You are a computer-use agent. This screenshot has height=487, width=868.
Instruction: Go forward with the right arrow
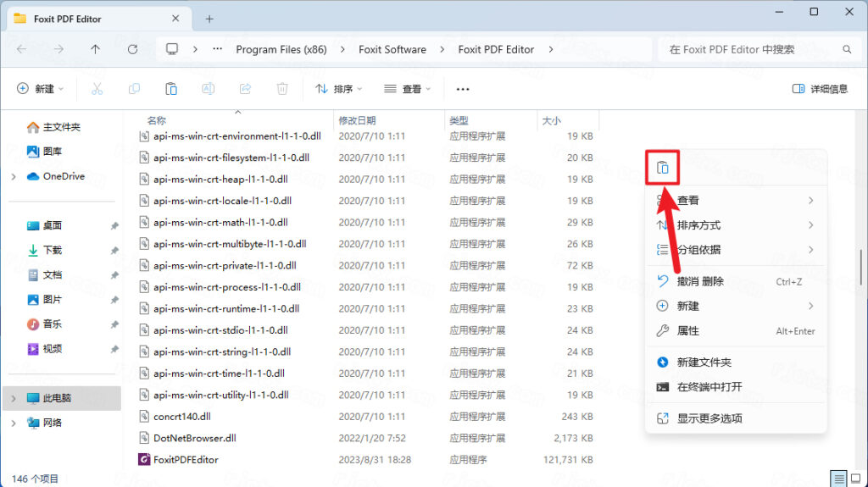click(58, 49)
